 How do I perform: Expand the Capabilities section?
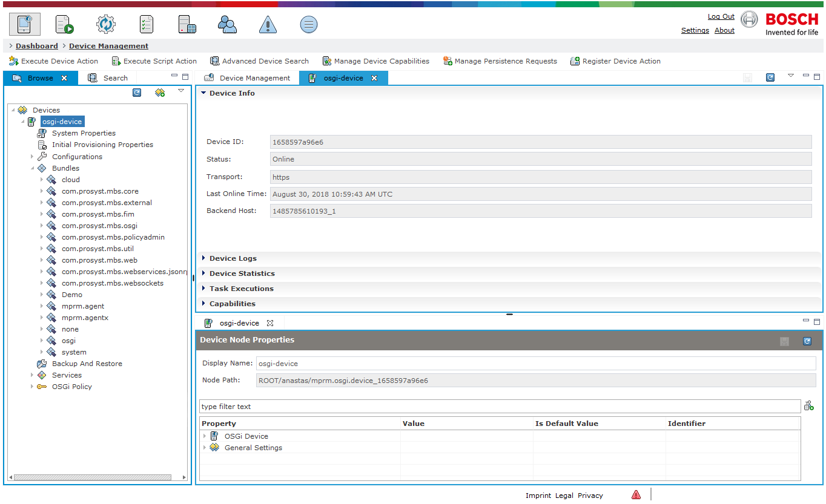pyautogui.click(x=203, y=304)
